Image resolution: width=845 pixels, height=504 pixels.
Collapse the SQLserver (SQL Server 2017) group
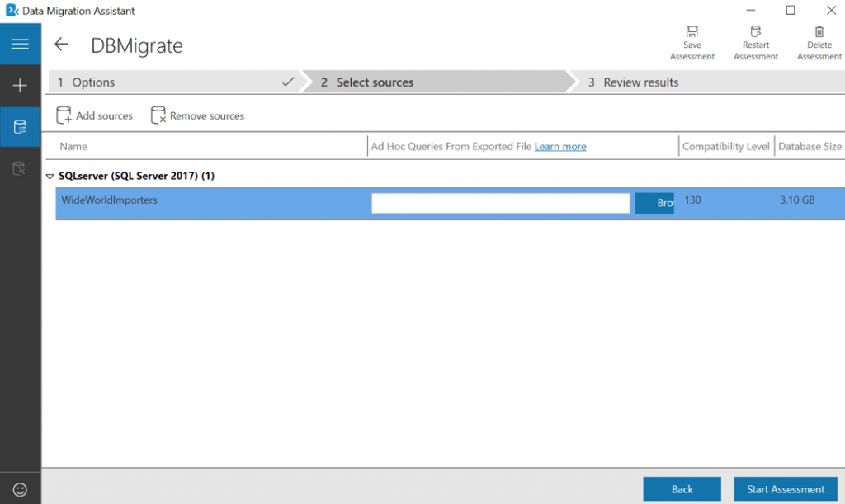[50, 176]
